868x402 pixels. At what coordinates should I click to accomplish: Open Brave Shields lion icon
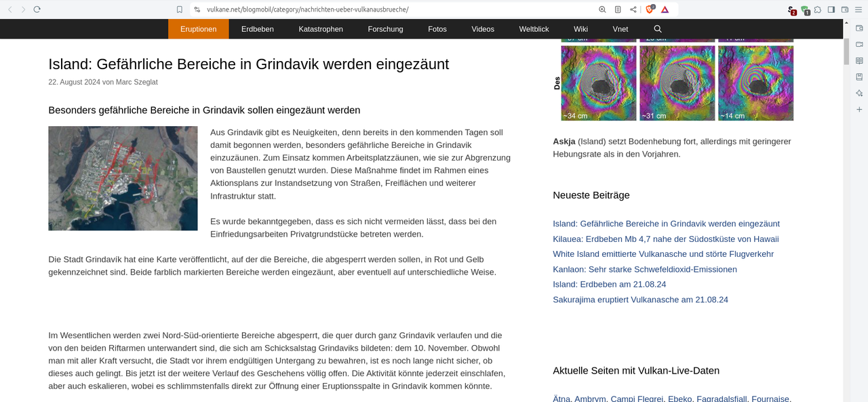650,9
